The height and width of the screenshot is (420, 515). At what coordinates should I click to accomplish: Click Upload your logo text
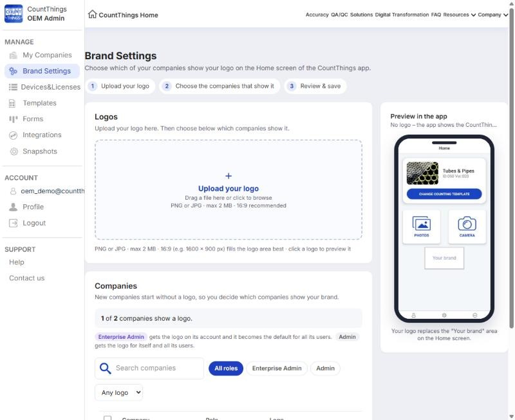point(229,189)
